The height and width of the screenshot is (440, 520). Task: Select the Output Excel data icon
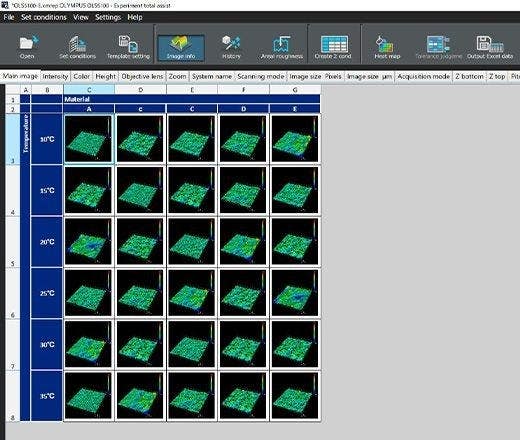490,48
